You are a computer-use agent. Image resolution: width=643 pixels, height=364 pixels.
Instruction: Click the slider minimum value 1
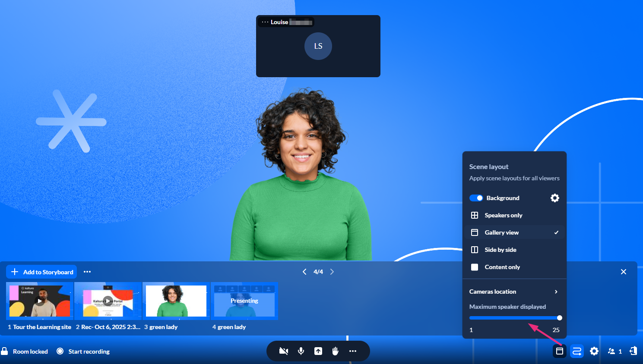click(x=471, y=330)
